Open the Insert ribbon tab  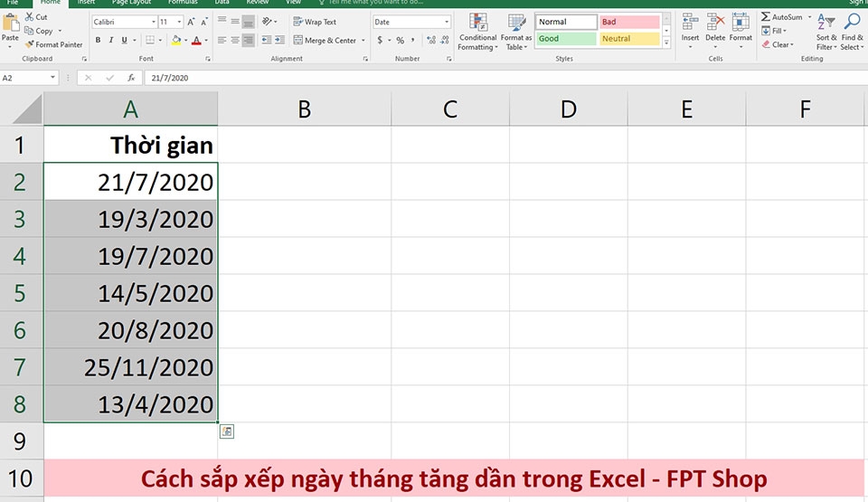(x=86, y=3)
